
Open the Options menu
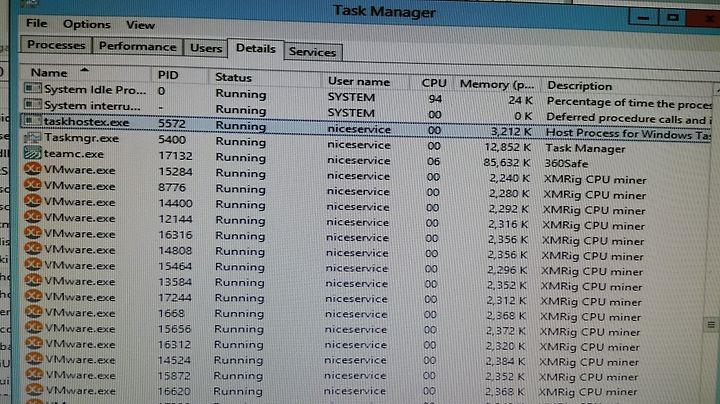pyautogui.click(x=87, y=24)
